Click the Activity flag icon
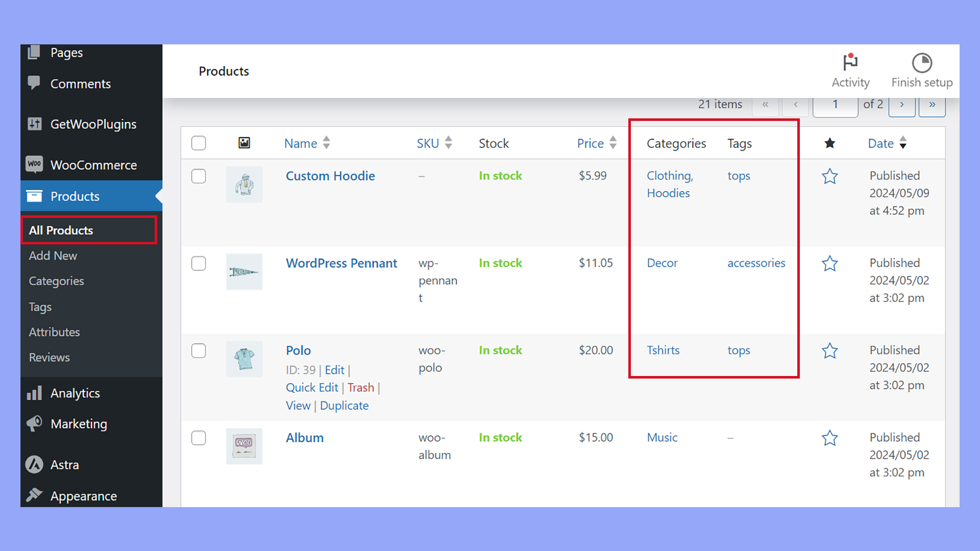The height and width of the screenshot is (551, 980). pyautogui.click(x=850, y=63)
